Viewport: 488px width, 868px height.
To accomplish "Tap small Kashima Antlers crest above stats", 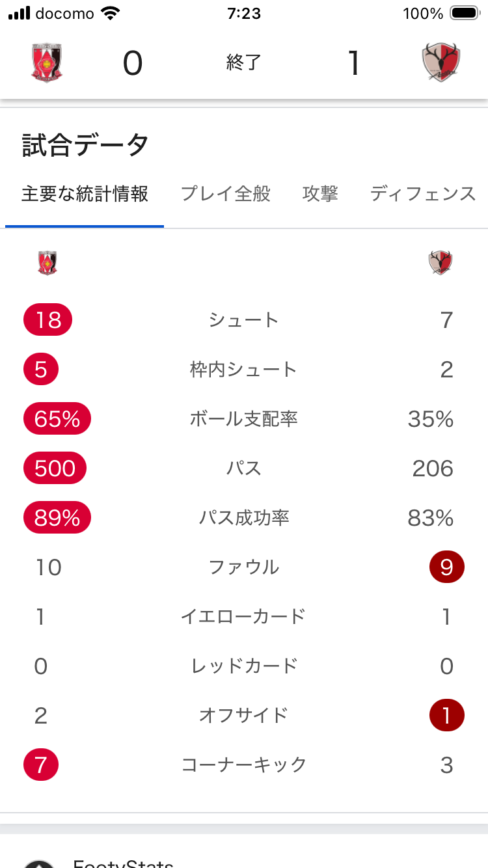I will point(441,263).
